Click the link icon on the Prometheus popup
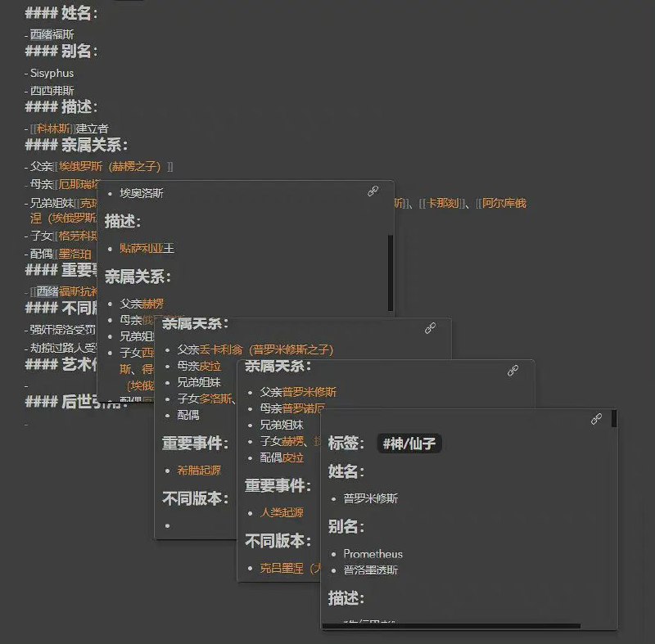The height and width of the screenshot is (644, 655). click(x=595, y=417)
